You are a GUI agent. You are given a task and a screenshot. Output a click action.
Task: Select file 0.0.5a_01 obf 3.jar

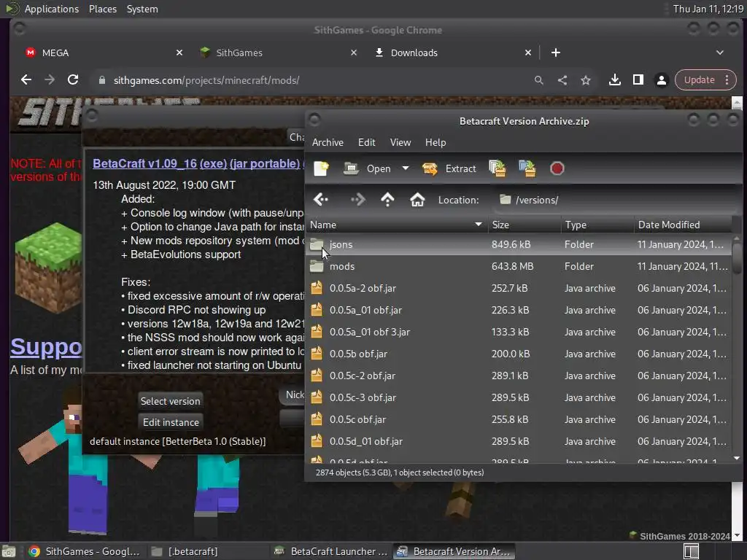click(519, 332)
